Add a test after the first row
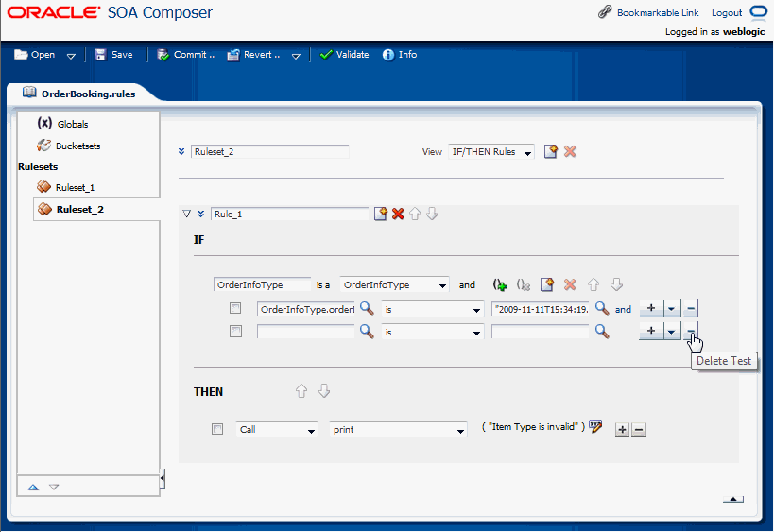 pos(651,308)
